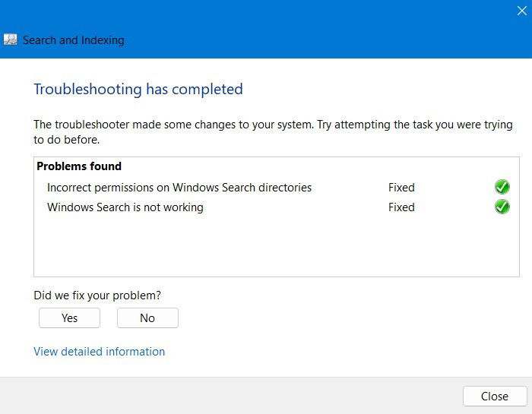532x414 pixels.
Task: Click the Troubleshooting has completed heading
Action: point(138,90)
